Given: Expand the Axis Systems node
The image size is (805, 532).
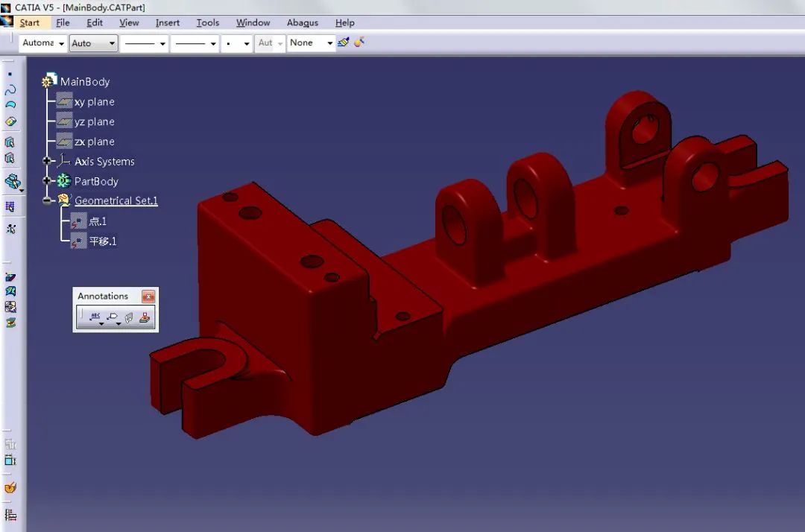Looking at the screenshot, I should (x=47, y=161).
